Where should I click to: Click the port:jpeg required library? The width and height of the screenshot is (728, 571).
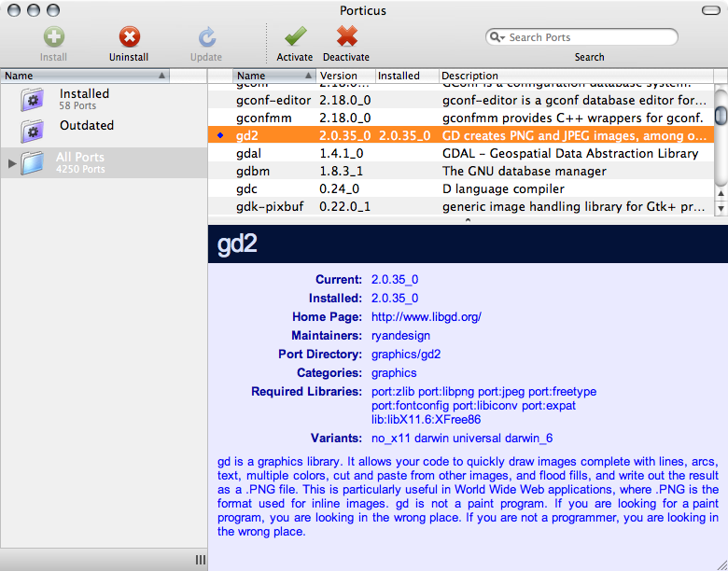point(501,391)
